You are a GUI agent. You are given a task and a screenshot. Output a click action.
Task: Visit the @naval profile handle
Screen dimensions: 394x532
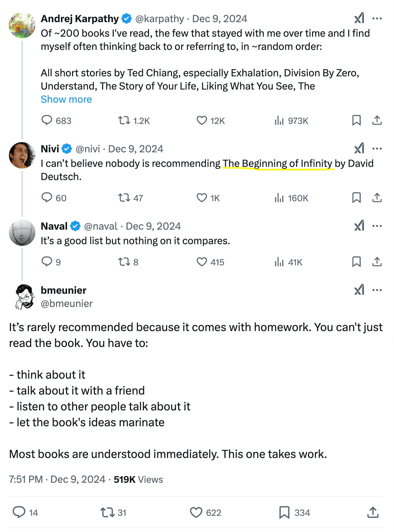[101, 226]
